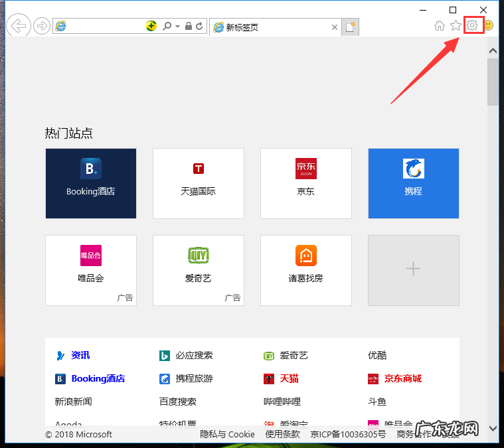The height and width of the screenshot is (448, 504).
Task: Click the 使用条款 footer link
Action: (282, 435)
